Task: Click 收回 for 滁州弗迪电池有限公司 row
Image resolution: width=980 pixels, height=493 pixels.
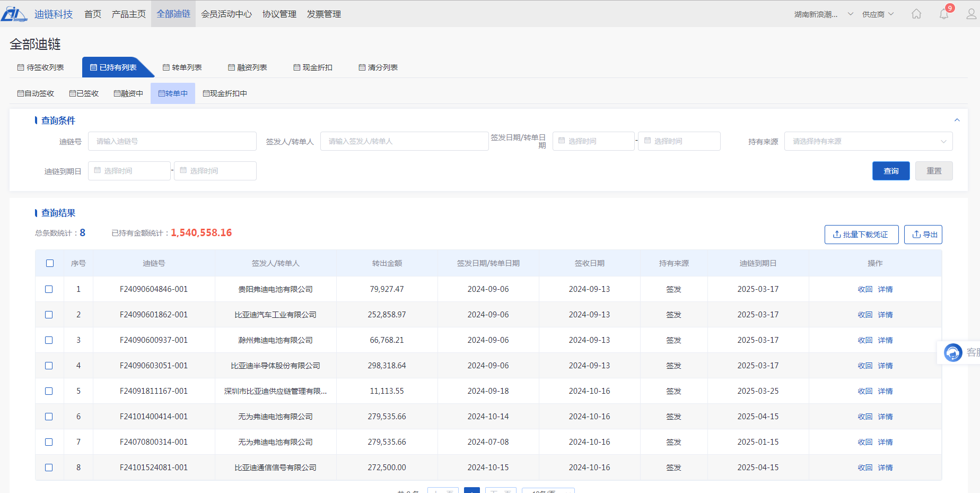Action: (865, 340)
